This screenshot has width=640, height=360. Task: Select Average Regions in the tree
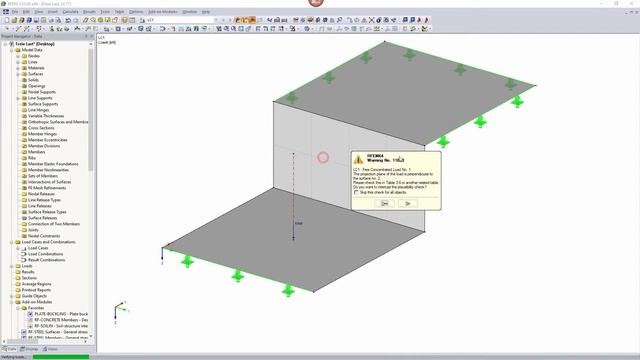[36, 284]
